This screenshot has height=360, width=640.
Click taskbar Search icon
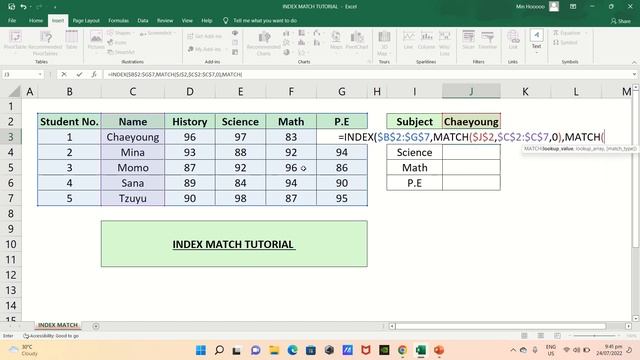pos(219,350)
